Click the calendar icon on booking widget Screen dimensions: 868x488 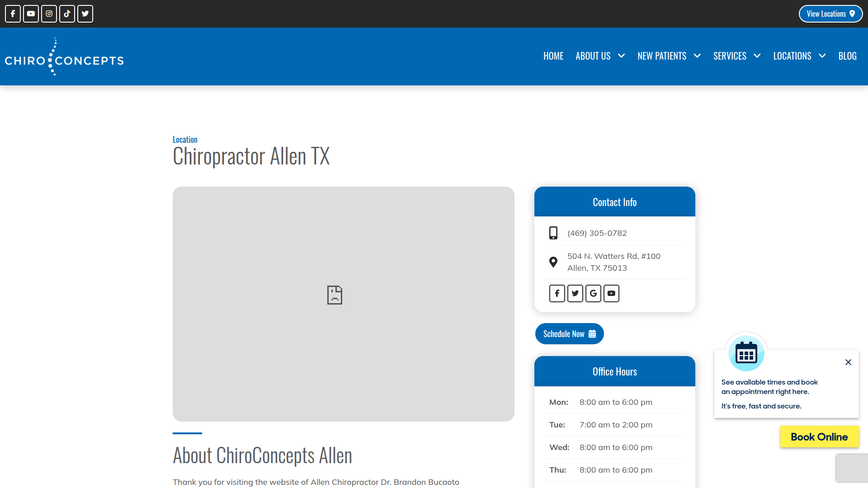pyautogui.click(x=746, y=353)
